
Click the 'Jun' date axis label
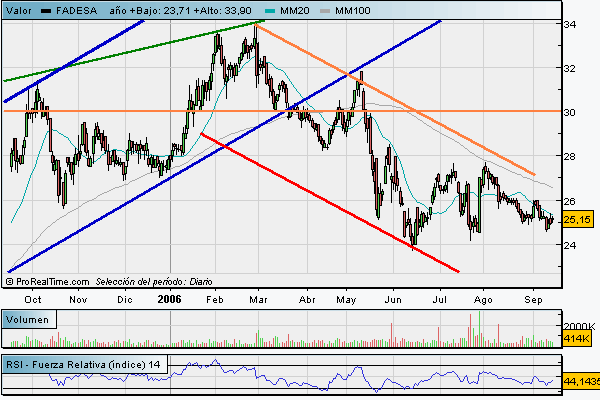point(393,300)
